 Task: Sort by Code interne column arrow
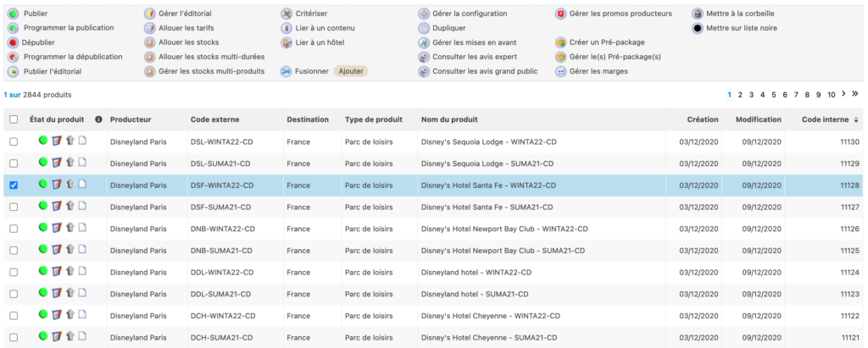(x=855, y=119)
